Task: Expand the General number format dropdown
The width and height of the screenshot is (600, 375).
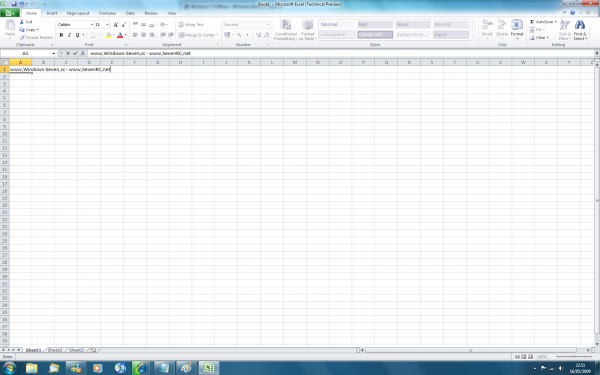Action: (x=267, y=24)
